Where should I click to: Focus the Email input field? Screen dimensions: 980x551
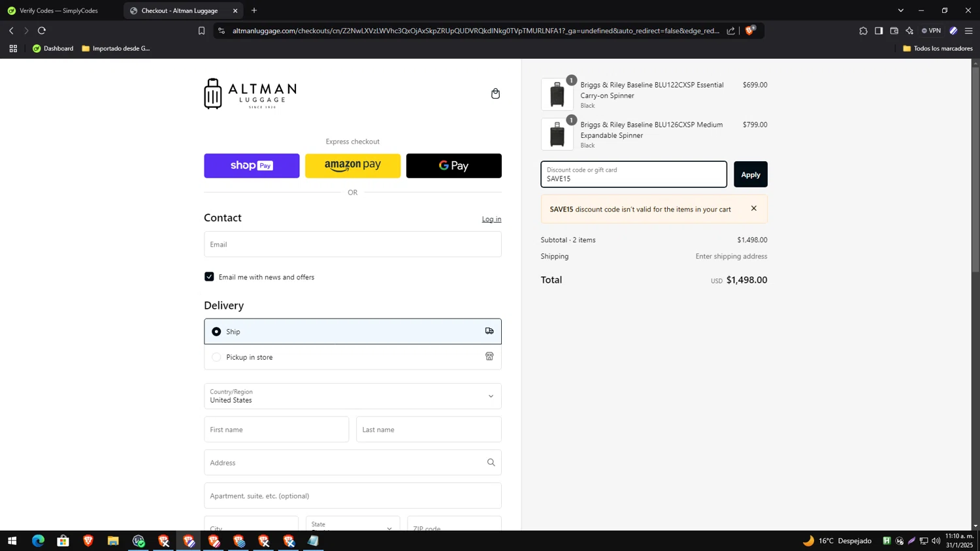coord(353,244)
